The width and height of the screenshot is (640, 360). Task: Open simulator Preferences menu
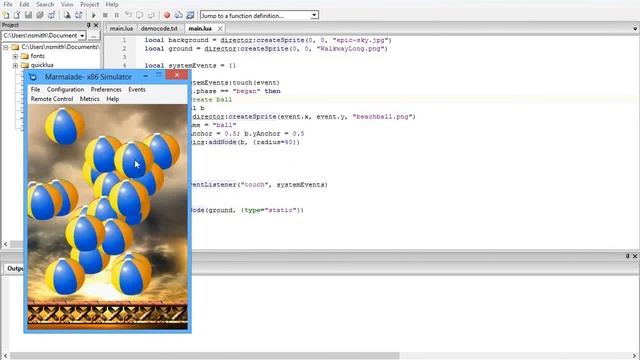tap(106, 89)
